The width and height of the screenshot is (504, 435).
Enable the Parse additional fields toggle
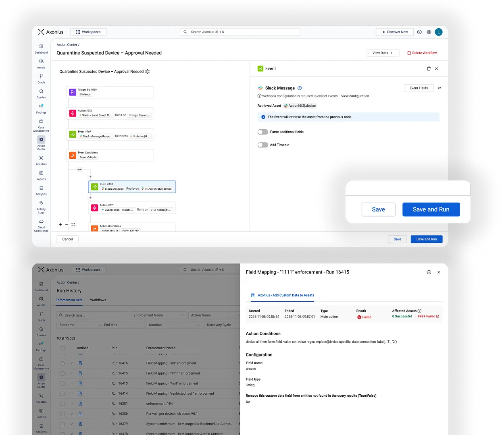coord(263,132)
